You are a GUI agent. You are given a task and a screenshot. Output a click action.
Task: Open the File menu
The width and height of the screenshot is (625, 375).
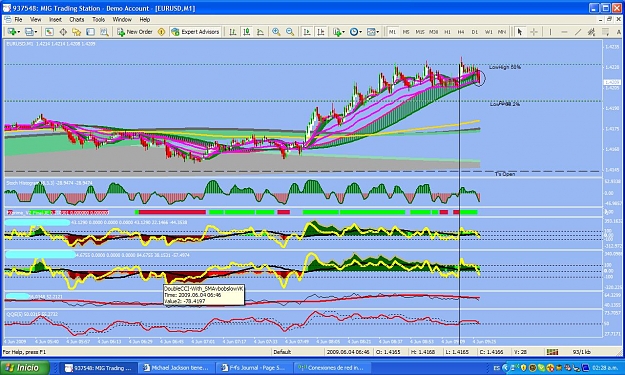pyautogui.click(x=18, y=19)
